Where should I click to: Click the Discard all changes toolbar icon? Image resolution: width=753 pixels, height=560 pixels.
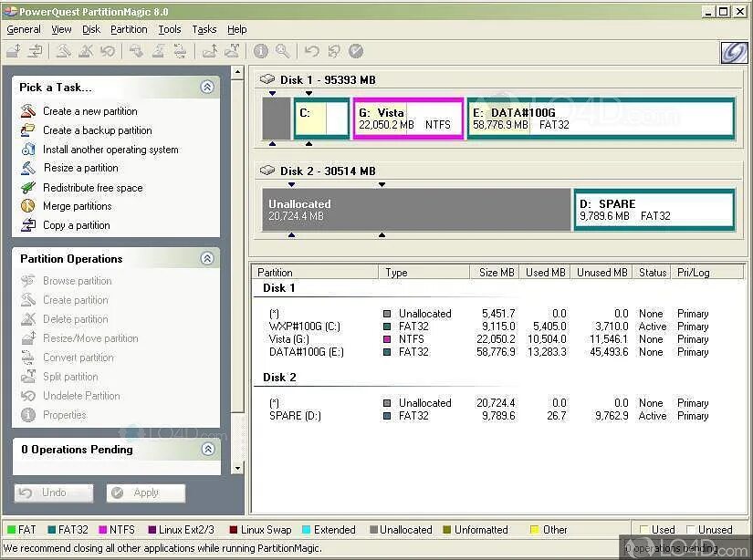334,51
